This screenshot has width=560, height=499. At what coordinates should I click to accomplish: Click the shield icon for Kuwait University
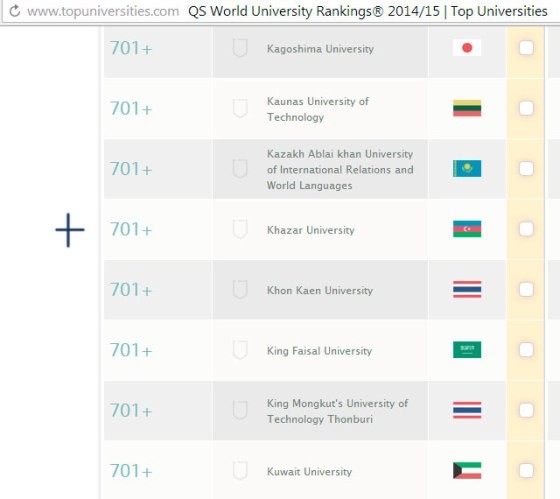click(x=240, y=470)
